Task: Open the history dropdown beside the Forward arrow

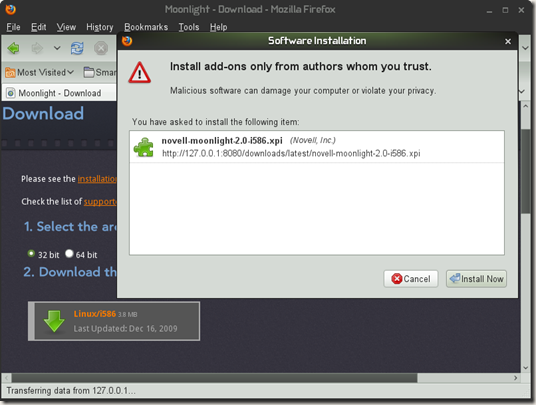Action: pyautogui.click(x=57, y=48)
